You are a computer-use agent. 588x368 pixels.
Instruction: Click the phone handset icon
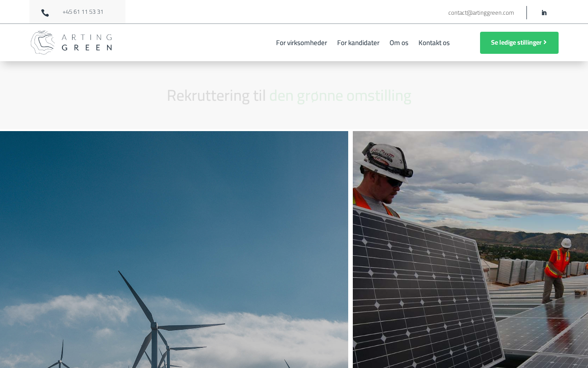coord(45,13)
